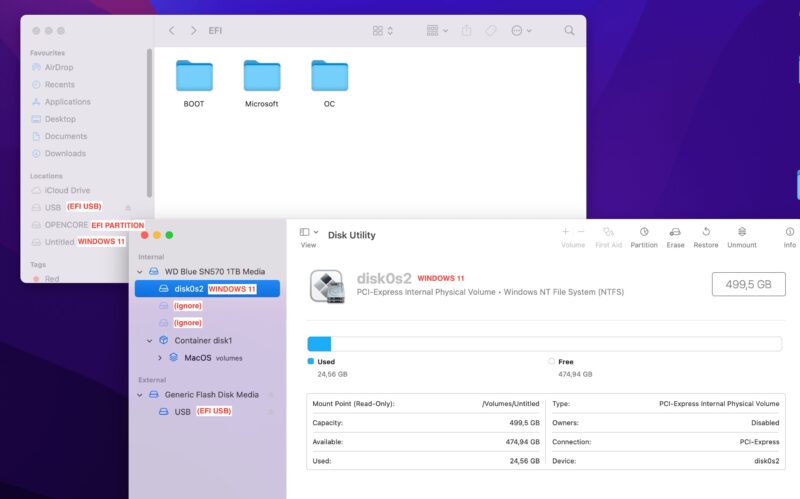Go forward in the EFI Finder window
This screenshot has height=499, width=800.
[x=193, y=31]
